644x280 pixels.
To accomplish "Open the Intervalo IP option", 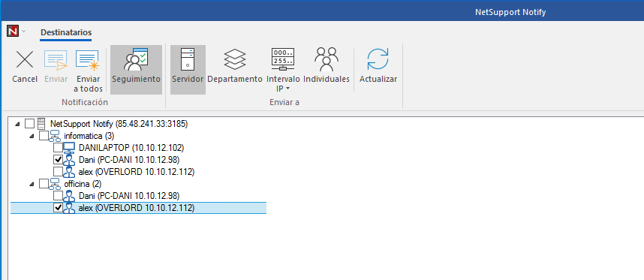I will click(283, 69).
